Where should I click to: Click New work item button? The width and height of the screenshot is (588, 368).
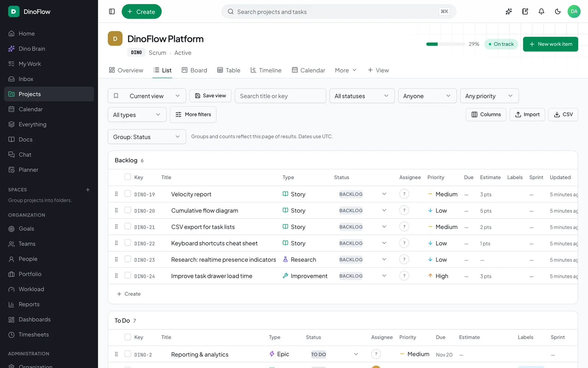[x=551, y=44]
